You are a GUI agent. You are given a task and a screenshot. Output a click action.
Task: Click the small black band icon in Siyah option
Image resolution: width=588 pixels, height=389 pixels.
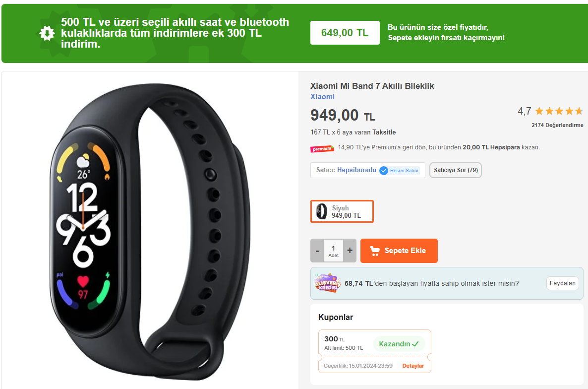[321, 211]
